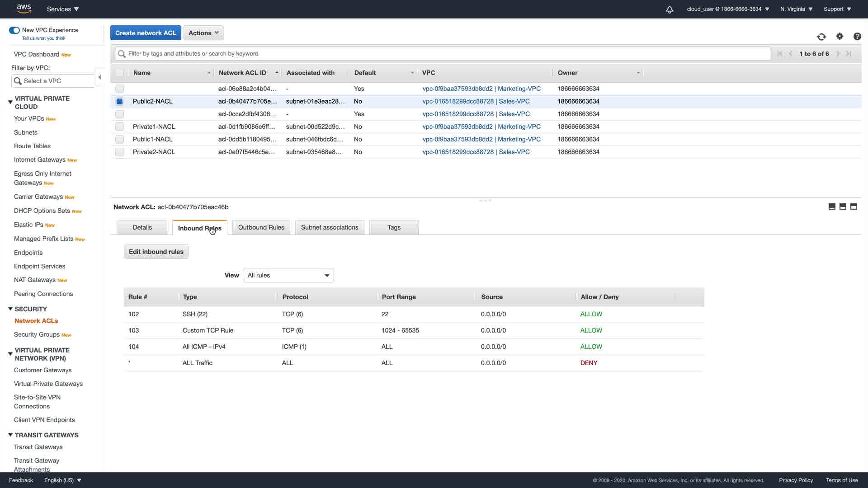Open the View All rules dropdown
This screenshot has width=868, height=488.
(288, 276)
